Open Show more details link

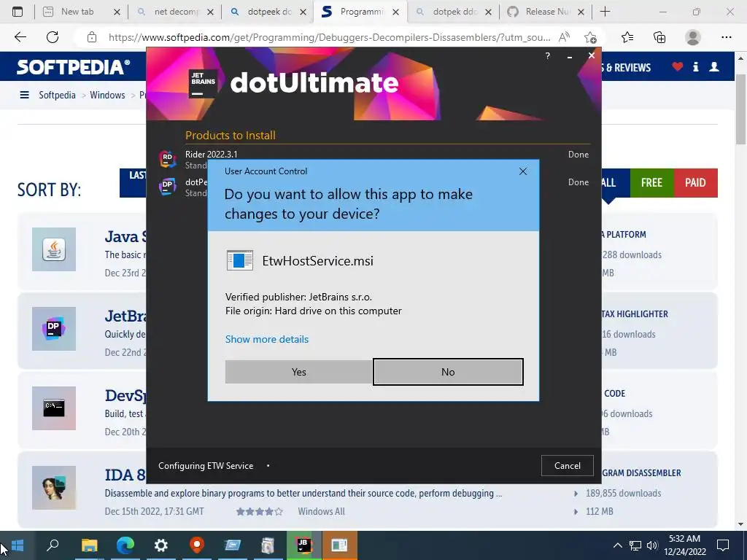(x=267, y=339)
